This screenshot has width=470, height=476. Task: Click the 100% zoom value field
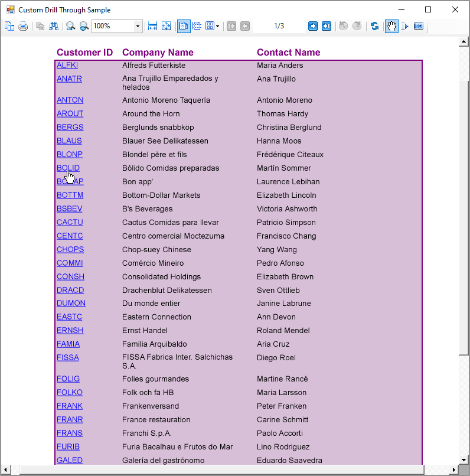[113, 26]
